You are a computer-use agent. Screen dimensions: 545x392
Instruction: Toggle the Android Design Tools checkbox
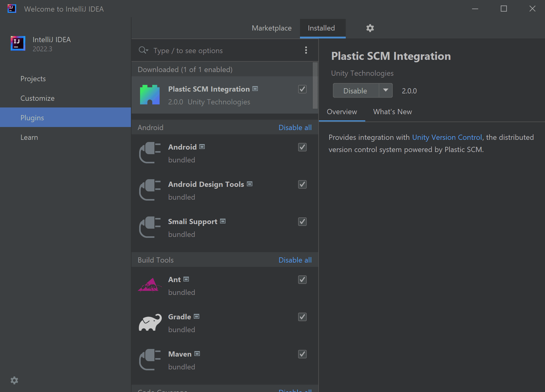(302, 184)
